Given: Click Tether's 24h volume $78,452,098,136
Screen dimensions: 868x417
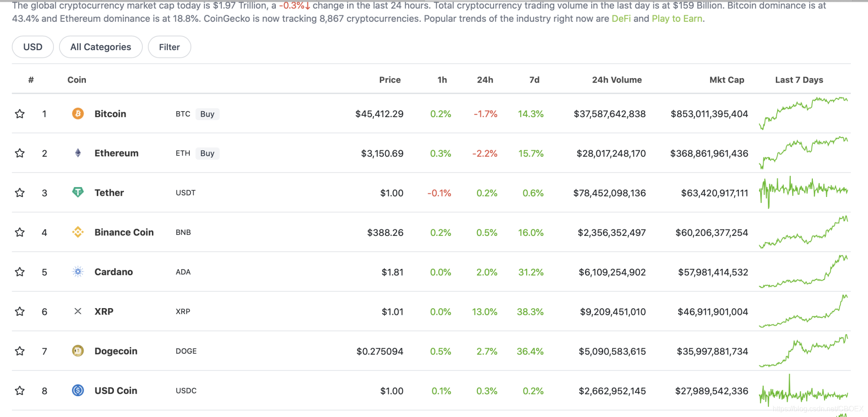Looking at the screenshot, I should coord(609,193).
